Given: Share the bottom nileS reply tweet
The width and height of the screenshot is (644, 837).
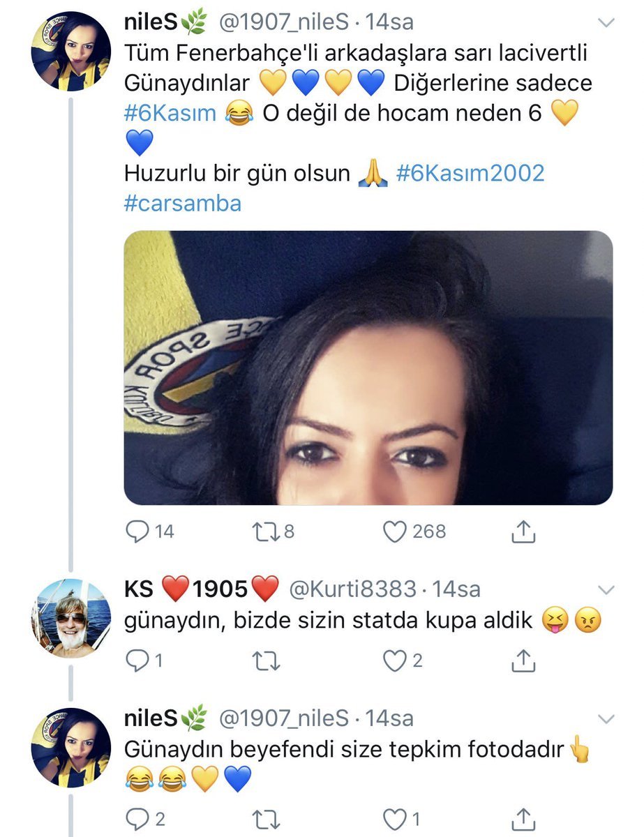Looking at the screenshot, I should [523, 819].
